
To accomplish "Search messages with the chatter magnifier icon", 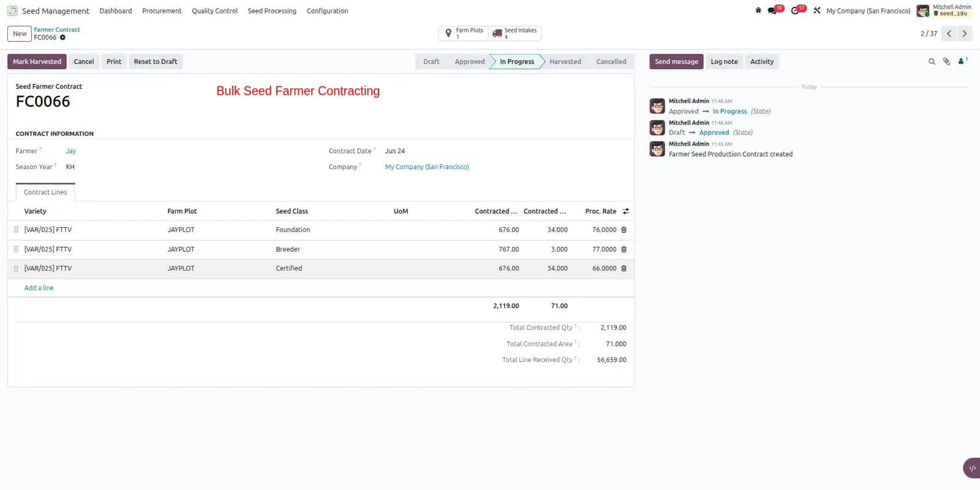I will [x=932, y=61].
